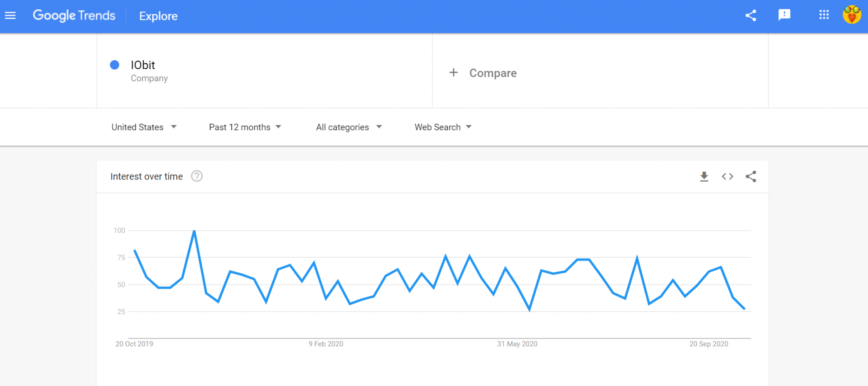This screenshot has height=386, width=868.
Task: Download the Interest over time CSV
Action: [x=704, y=177]
